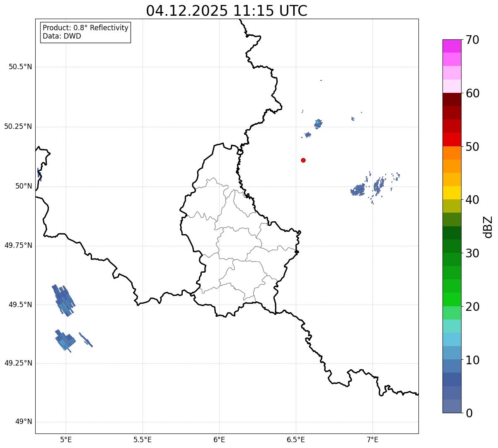Click the red station marker dot
This screenshot has width=498, height=448.
coord(303,160)
